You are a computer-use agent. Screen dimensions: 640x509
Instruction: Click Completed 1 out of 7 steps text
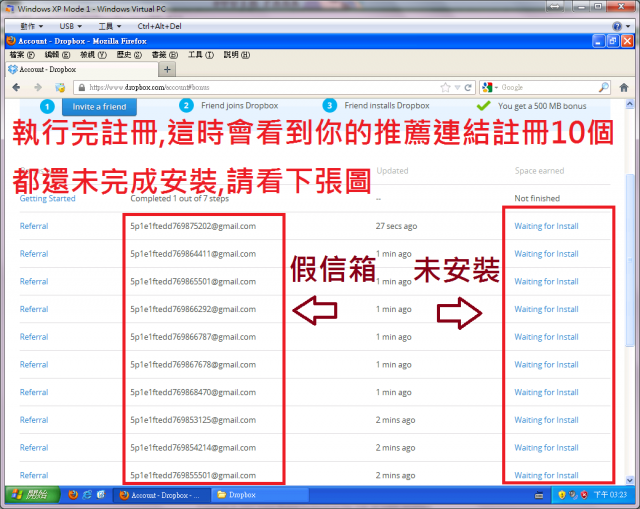point(180,198)
